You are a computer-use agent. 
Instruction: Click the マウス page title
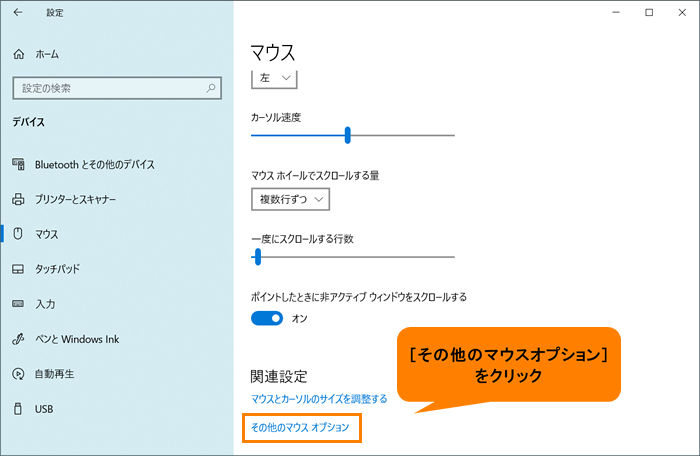click(273, 53)
